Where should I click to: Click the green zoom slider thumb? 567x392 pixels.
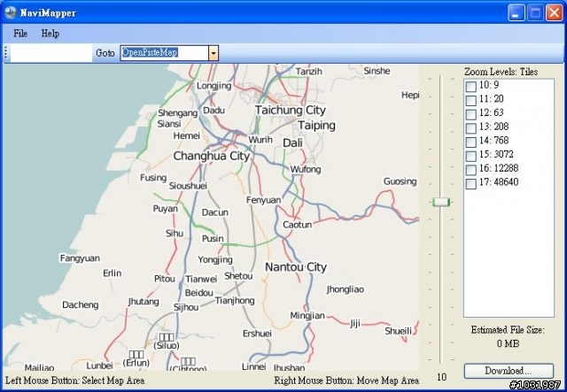441,202
